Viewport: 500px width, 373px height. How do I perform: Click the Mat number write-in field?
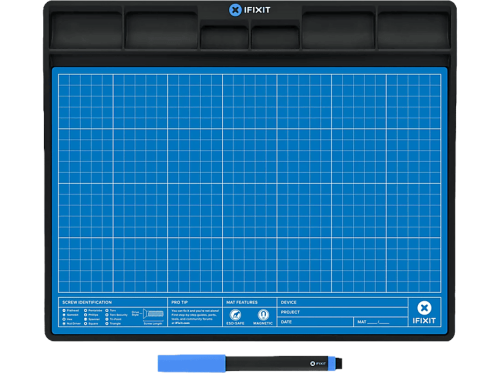(381, 322)
